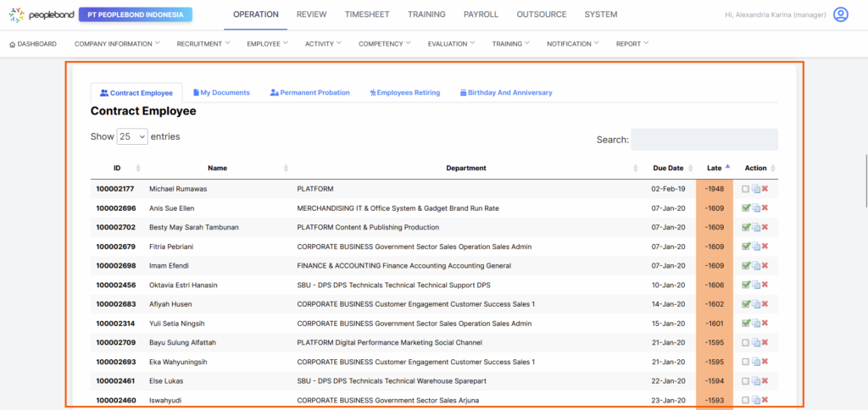Click the copy icon for Michael Rumawas
Image resolution: width=868 pixels, height=410 pixels.
pyautogui.click(x=755, y=189)
